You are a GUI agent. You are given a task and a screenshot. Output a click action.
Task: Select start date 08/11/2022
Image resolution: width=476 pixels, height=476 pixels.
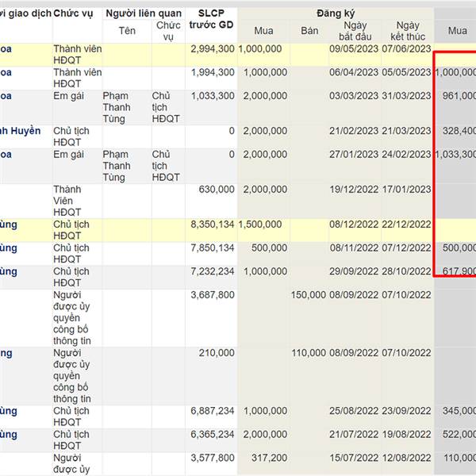(x=354, y=248)
